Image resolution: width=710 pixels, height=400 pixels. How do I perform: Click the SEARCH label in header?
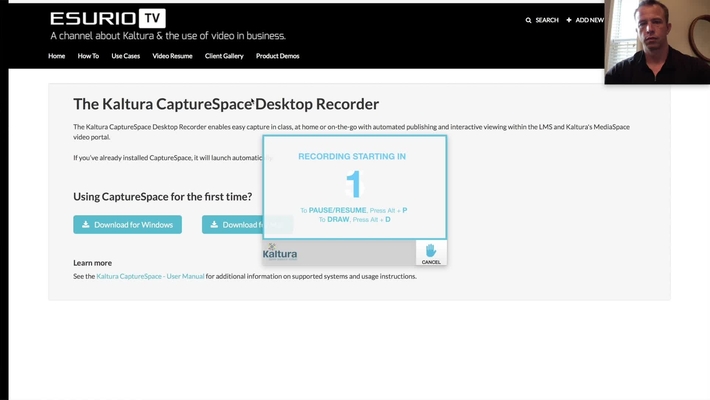(547, 20)
